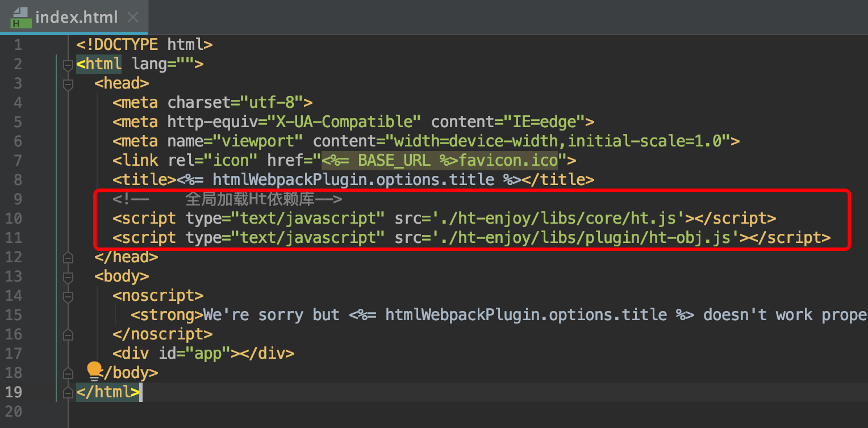Click fold end marker beside closing html tag

(68, 392)
